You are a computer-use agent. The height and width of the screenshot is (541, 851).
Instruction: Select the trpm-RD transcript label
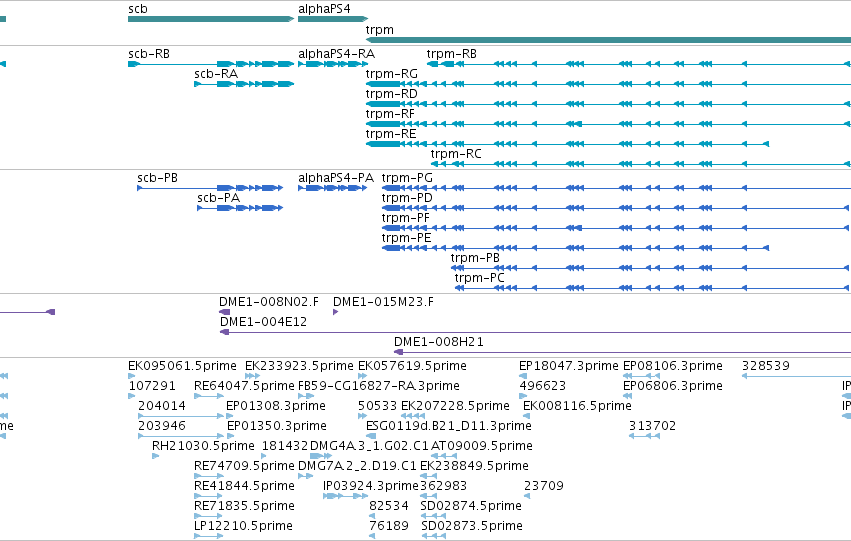tap(392, 94)
